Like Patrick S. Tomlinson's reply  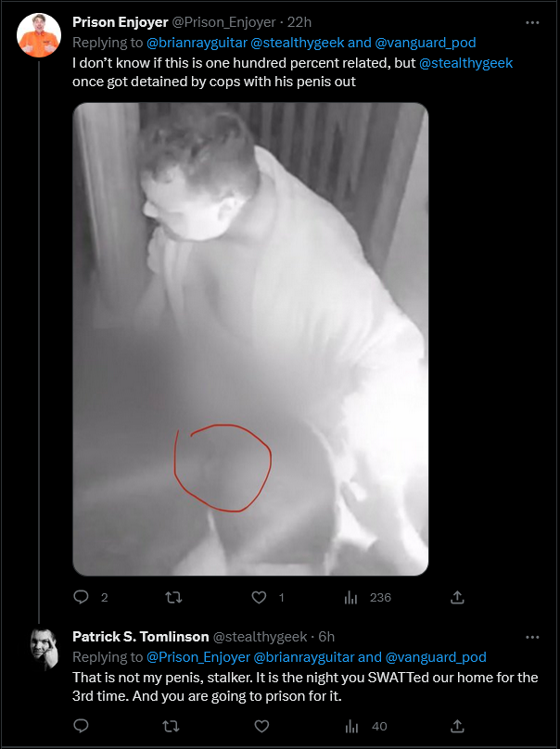261,727
